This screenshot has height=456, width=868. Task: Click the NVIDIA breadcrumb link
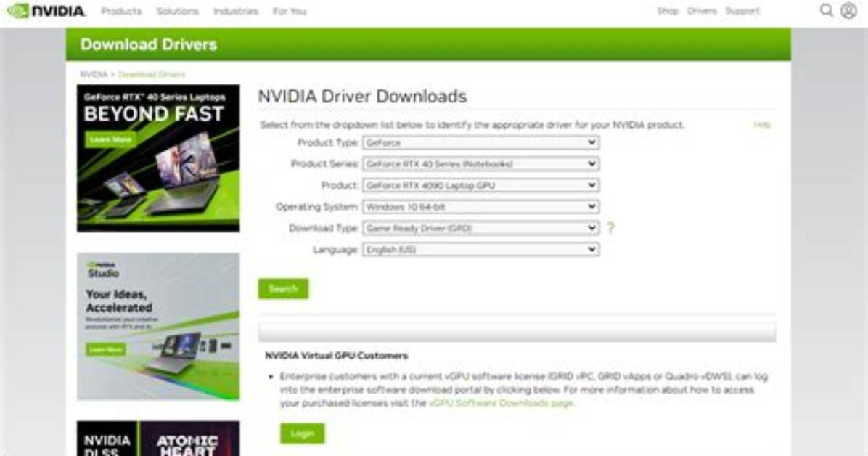coord(94,74)
